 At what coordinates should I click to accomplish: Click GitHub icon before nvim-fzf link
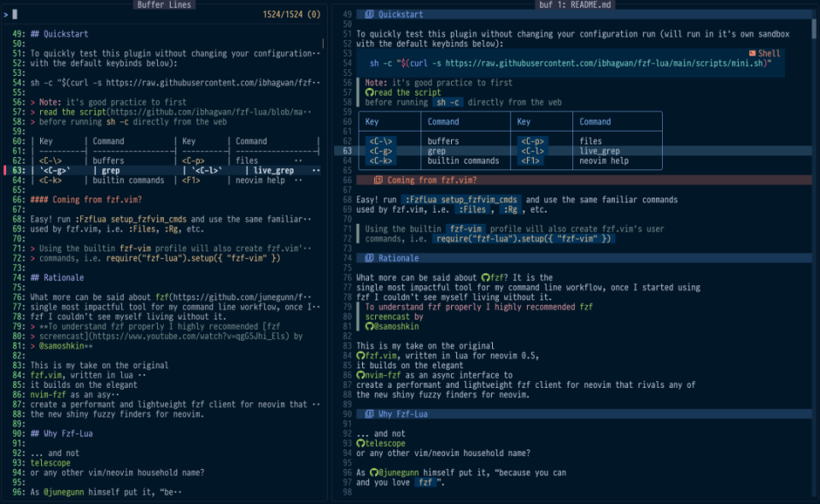tap(360, 375)
